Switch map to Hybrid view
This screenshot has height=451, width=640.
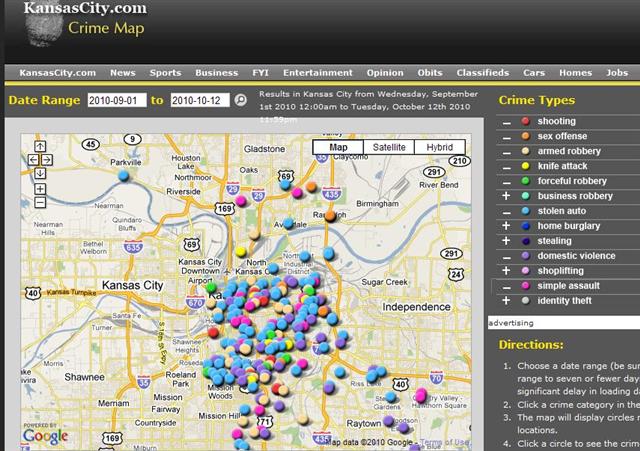coord(440,147)
